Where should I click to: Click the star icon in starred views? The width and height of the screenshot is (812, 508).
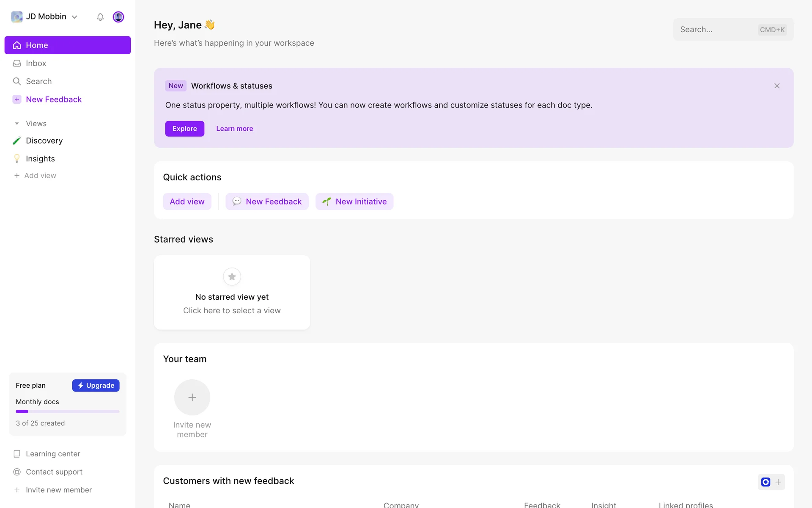pos(232,277)
